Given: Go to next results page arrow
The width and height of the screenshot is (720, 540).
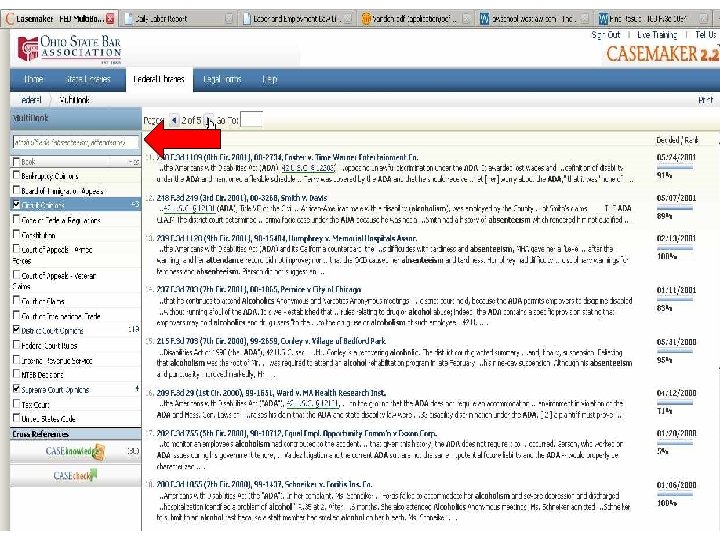Looking at the screenshot, I should [208, 120].
